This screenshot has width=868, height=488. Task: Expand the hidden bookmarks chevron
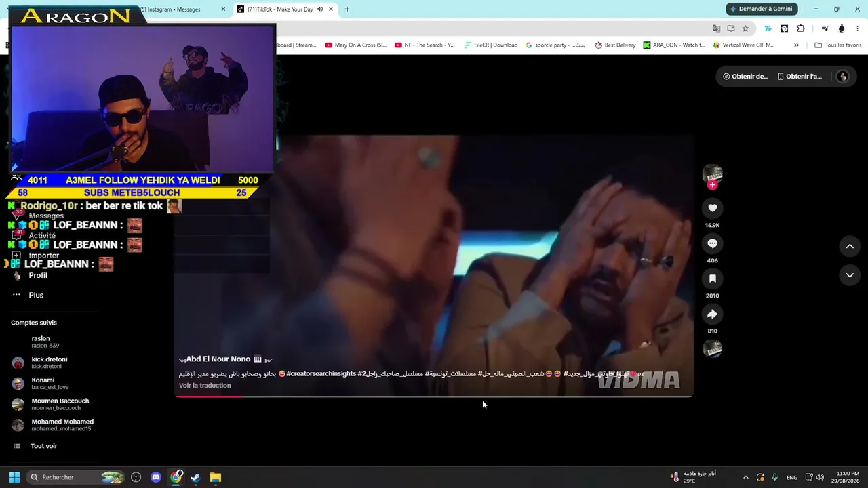click(796, 45)
